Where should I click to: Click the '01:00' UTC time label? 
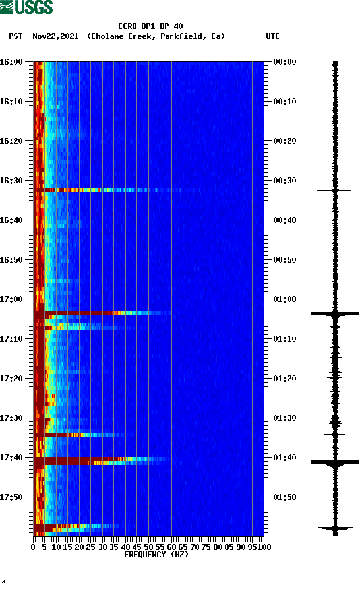pyautogui.click(x=285, y=299)
